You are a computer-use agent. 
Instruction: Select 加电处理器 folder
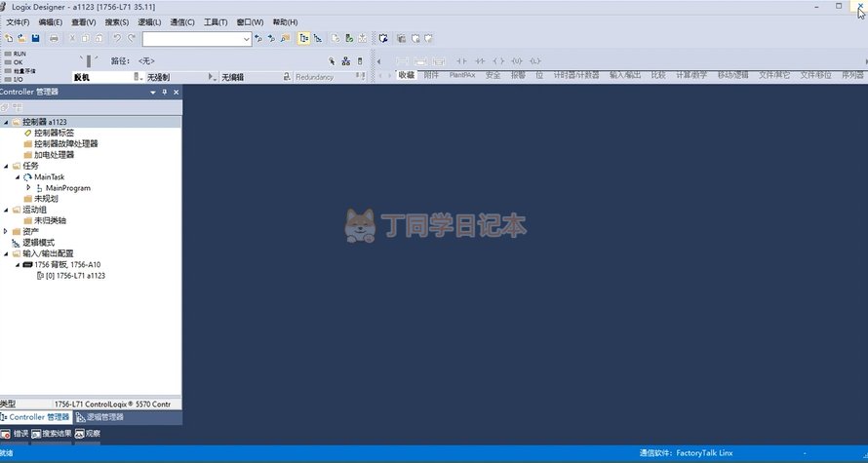(x=54, y=155)
